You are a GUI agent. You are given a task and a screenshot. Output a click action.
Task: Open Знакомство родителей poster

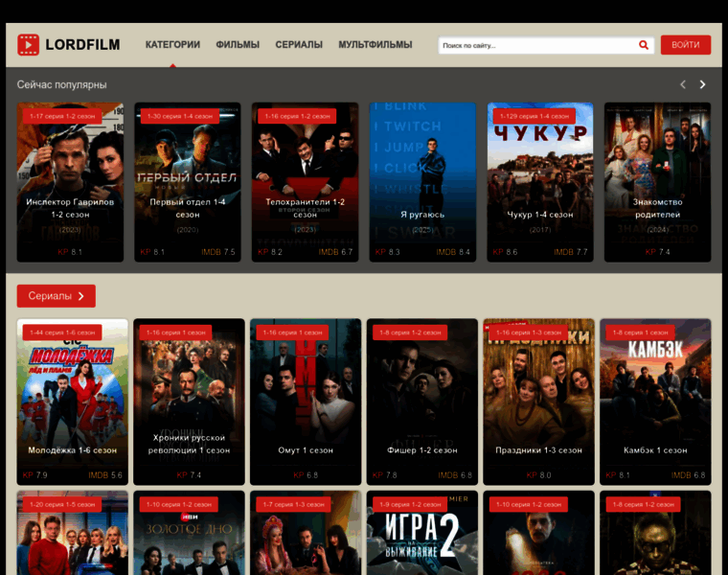coord(657,182)
